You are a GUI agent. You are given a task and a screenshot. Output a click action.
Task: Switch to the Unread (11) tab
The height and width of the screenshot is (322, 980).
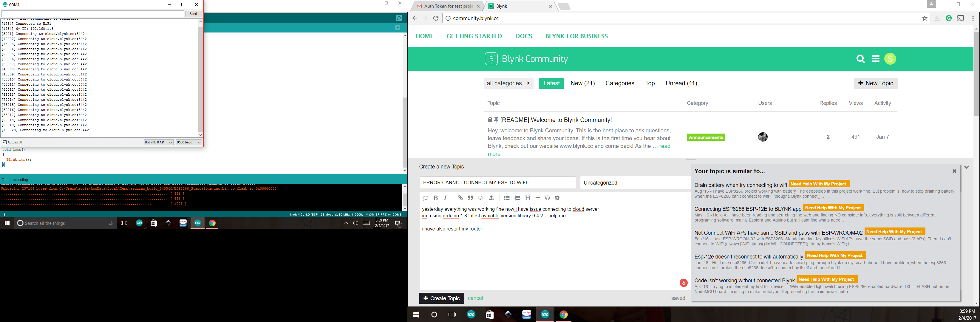click(x=681, y=83)
